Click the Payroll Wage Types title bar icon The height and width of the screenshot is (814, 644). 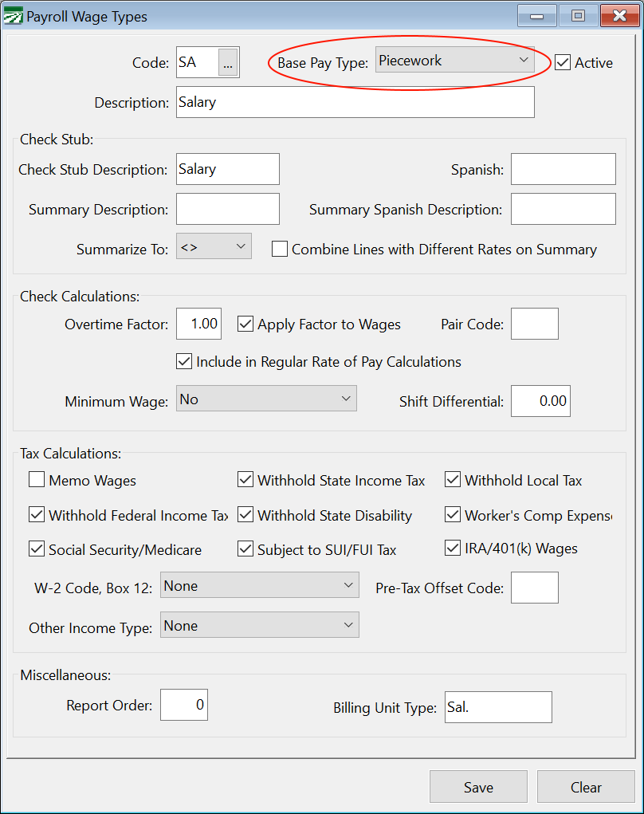(14, 16)
